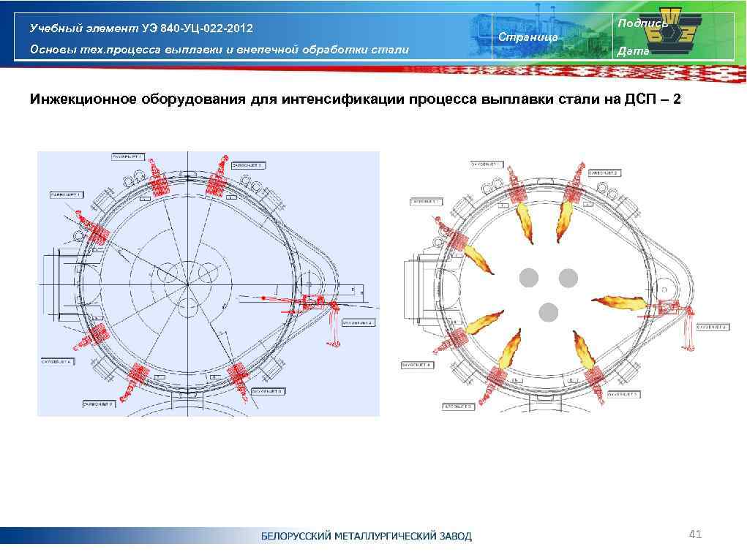The width and height of the screenshot is (747, 560).
Task: Click the CARBONJET 3 label in the left drawing
Action: [99, 404]
